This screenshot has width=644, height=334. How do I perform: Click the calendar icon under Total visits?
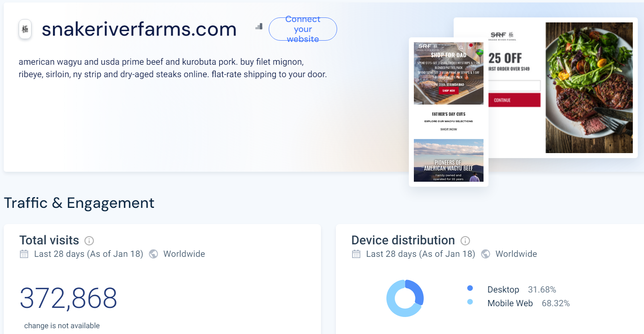tap(24, 254)
